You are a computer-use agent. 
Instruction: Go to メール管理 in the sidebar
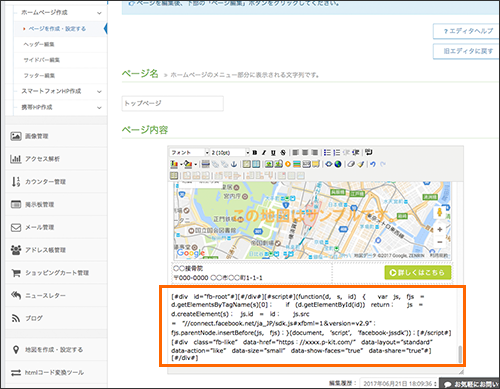56,227
